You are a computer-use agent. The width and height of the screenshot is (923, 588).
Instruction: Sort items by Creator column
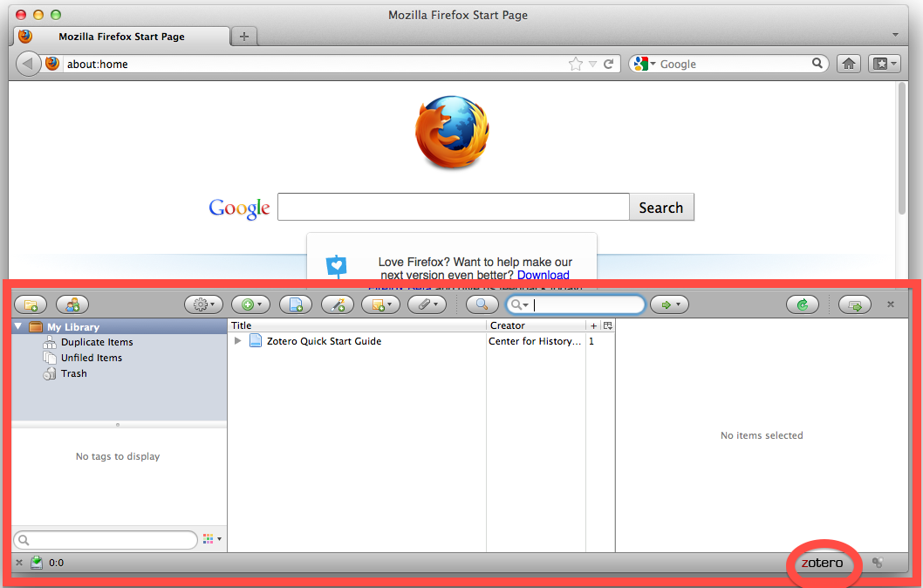click(x=536, y=325)
